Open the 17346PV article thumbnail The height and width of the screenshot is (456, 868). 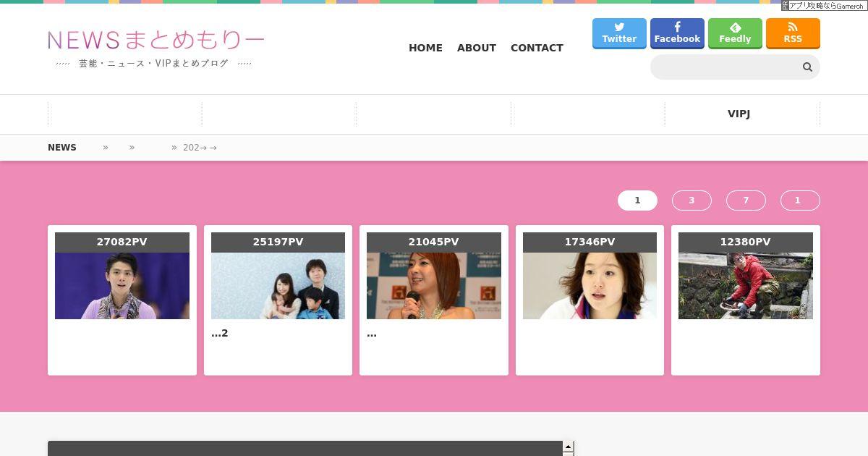coord(590,286)
